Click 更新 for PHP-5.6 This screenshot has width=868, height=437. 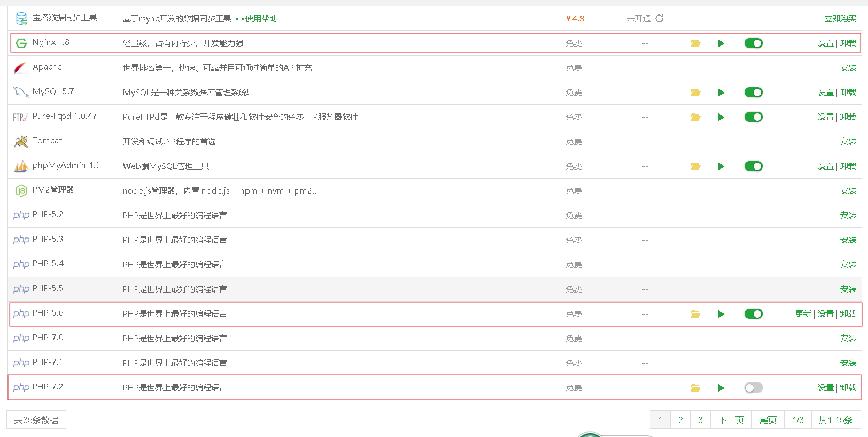[x=803, y=314]
